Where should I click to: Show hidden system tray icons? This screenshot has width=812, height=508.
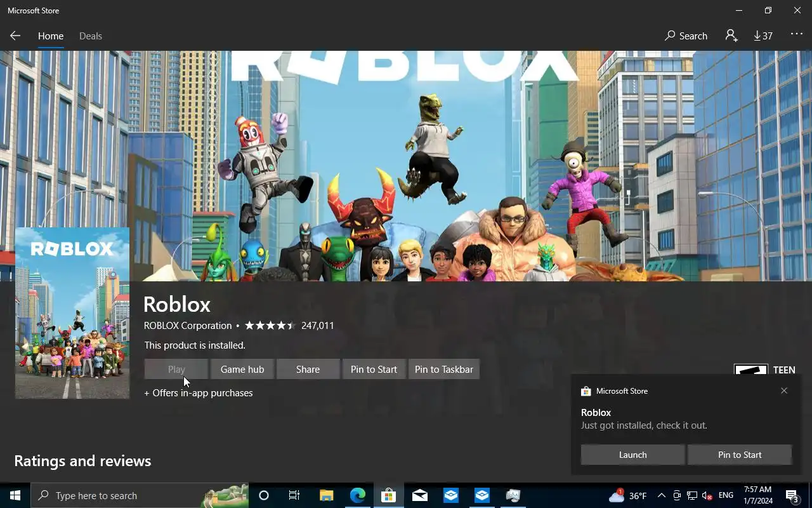pos(661,495)
